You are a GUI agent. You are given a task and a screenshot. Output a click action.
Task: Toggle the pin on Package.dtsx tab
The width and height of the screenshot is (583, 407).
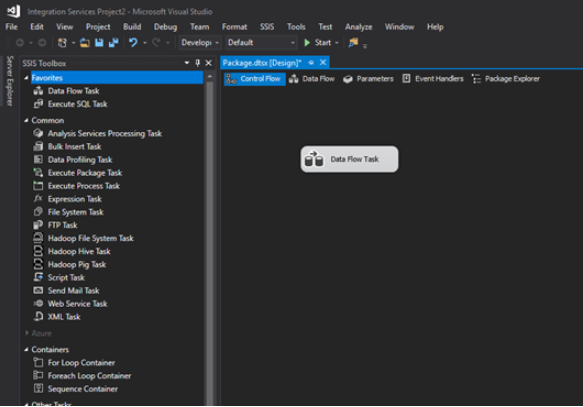[311, 63]
